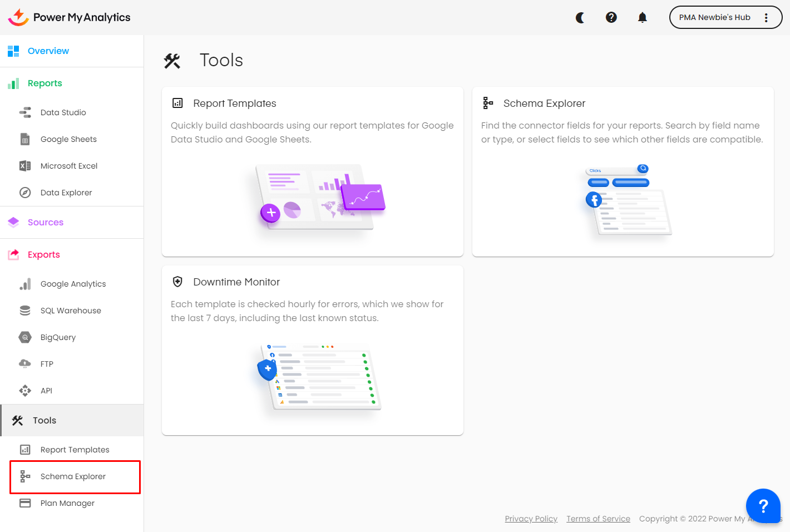Open Plan Manager in sidebar
790x532 pixels.
tap(67, 503)
